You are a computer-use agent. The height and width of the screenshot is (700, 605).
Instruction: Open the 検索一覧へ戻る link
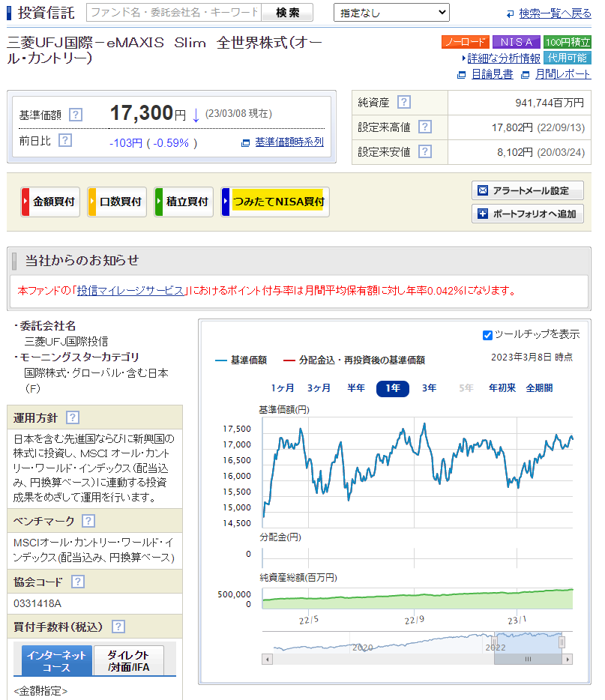coord(555,13)
